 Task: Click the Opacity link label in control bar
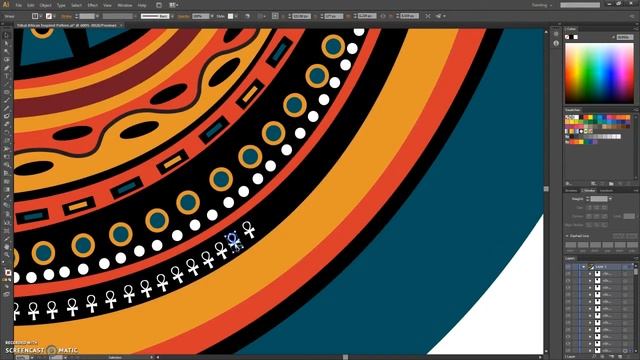[x=184, y=16]
